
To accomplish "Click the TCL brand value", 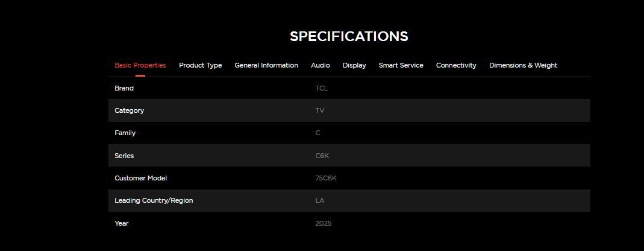I will tap(322, 88).
